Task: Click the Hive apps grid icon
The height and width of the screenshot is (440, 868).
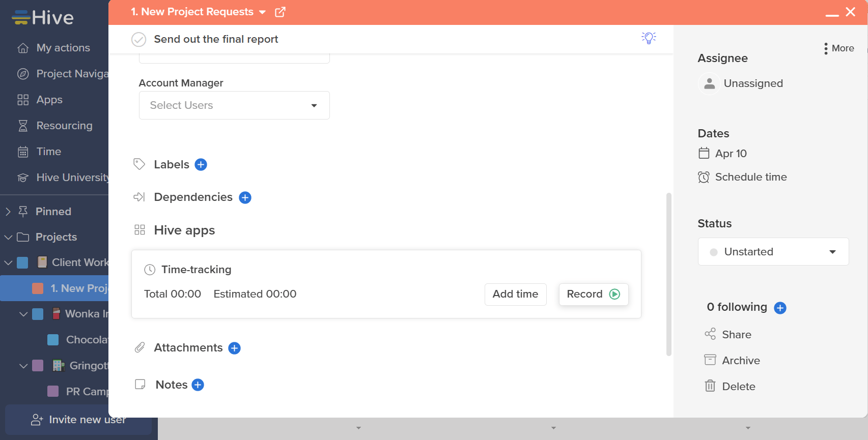Action: (x=139, y=230)
